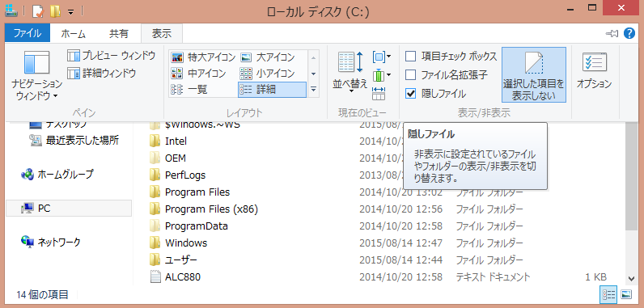This screenshot has width=644, height=308.
Task: Click the Properties icon in quick access toolbar
Action: click(x=37, y=11)
